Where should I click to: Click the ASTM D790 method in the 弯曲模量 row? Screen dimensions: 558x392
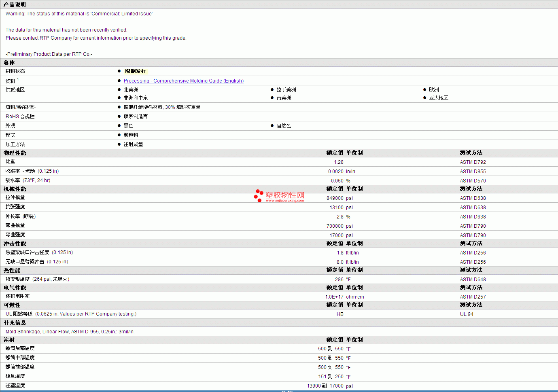point(473,226)
